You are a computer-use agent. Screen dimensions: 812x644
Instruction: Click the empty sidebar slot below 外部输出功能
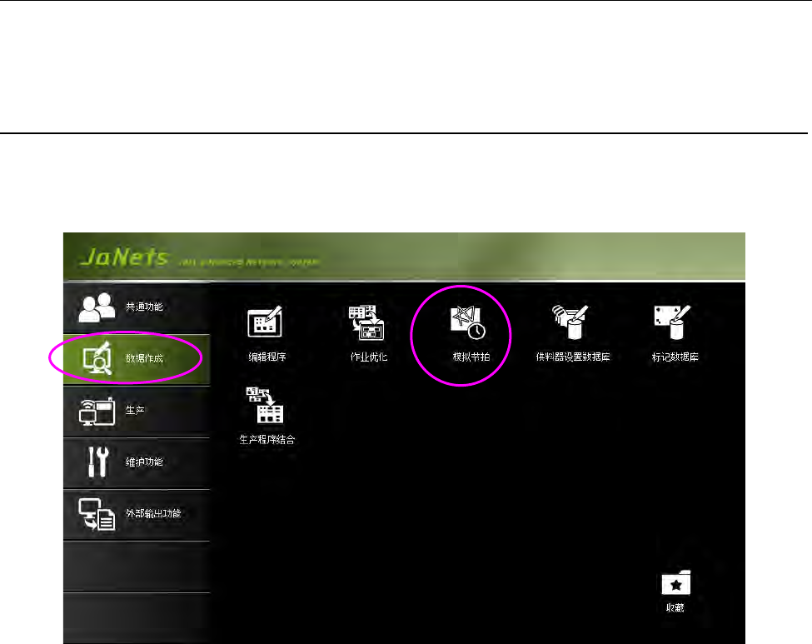point(137,567)
